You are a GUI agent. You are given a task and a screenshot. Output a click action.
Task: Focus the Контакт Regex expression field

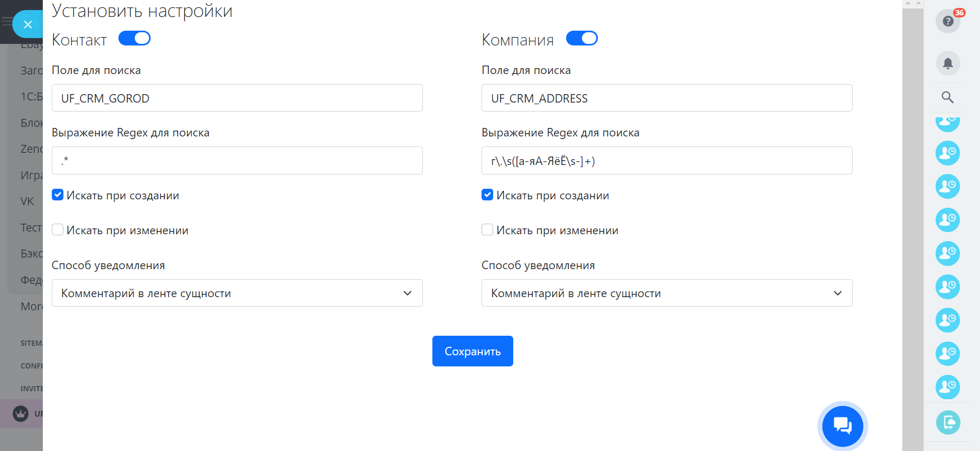coord(237,161)
